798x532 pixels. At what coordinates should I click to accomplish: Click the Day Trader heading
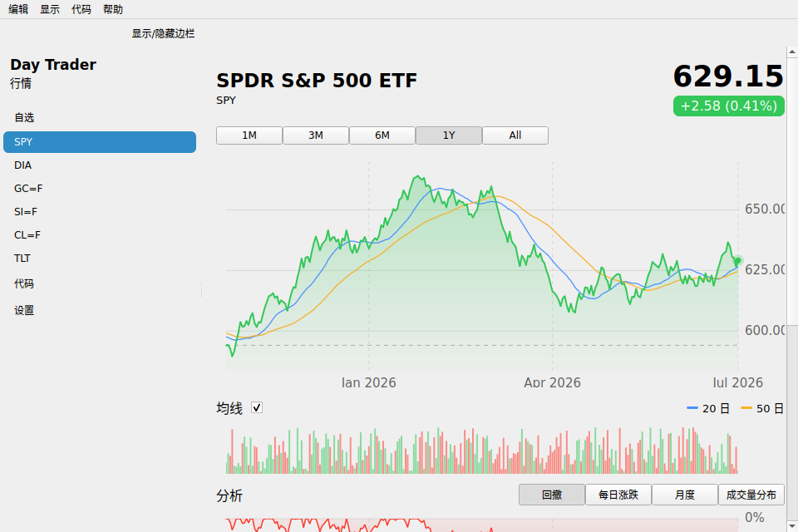53,65
